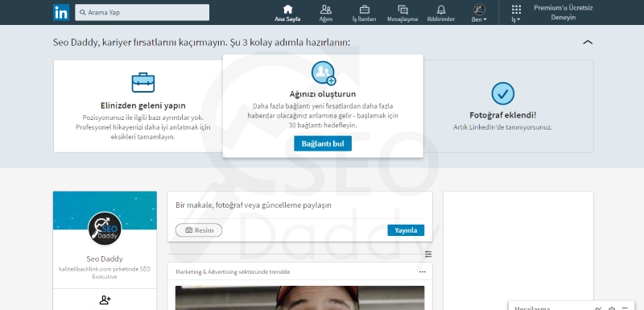Open the Ben profile dropdown
This screenshot has width=644, height=310.
click(x=479, y=13)
